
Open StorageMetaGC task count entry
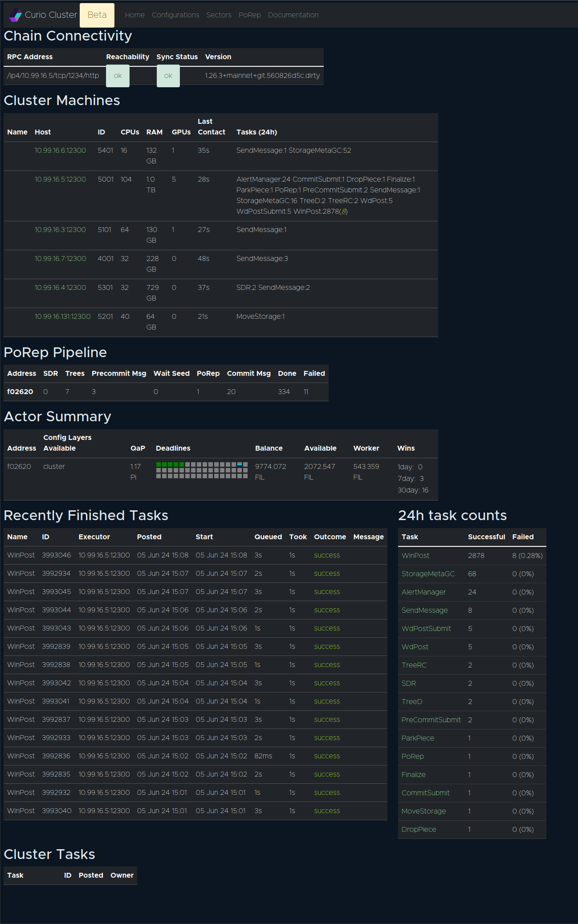428,574
